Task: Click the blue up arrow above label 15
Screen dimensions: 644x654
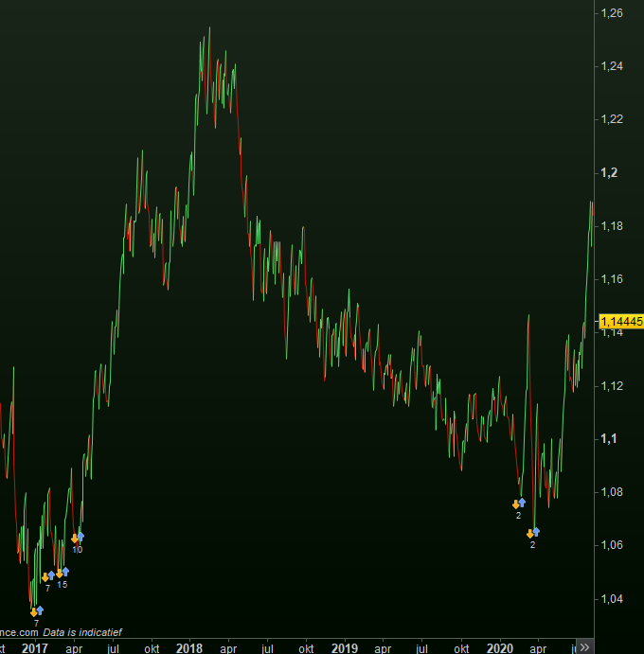Action: (65, 572)
